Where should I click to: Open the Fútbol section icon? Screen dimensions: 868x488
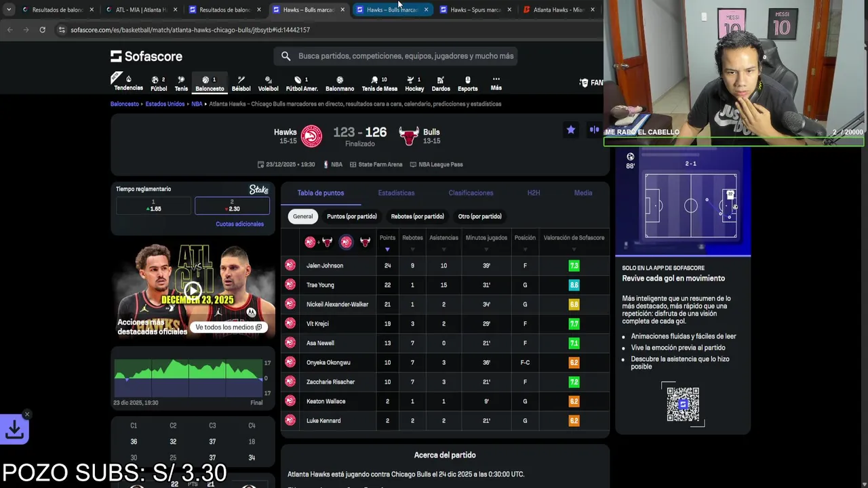(x=159, y=83)
